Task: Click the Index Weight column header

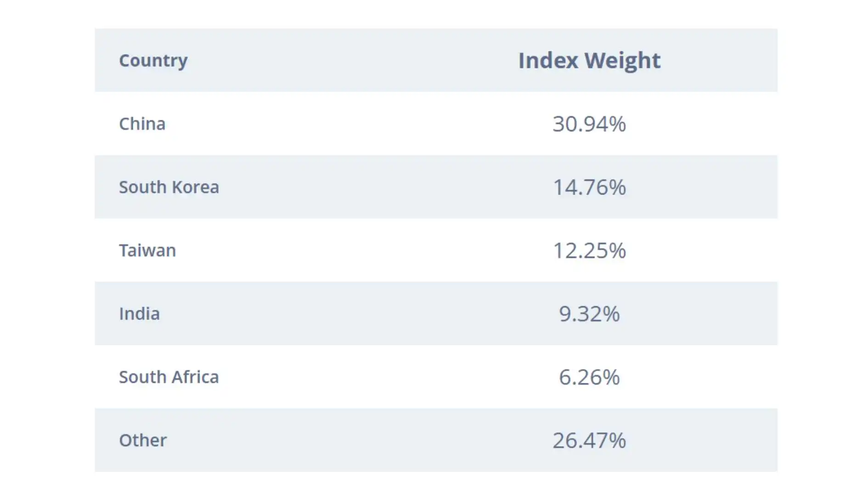Action: 589,61
